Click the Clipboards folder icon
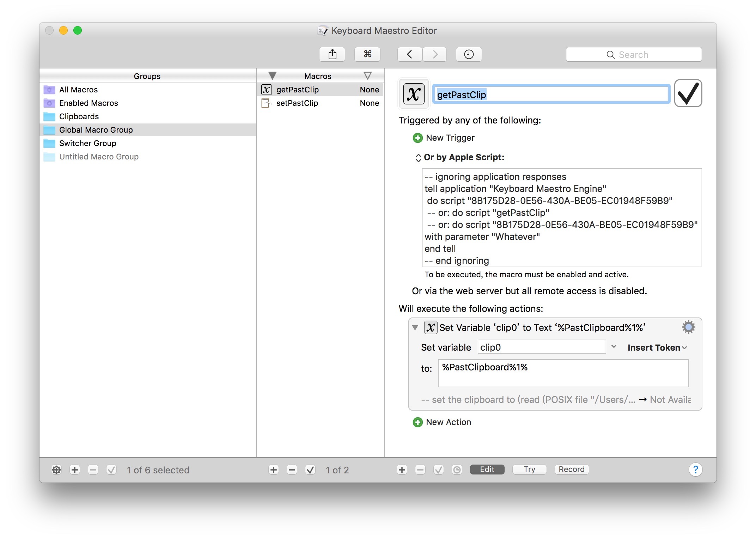 pyautogui.click(x=49, y=116)
